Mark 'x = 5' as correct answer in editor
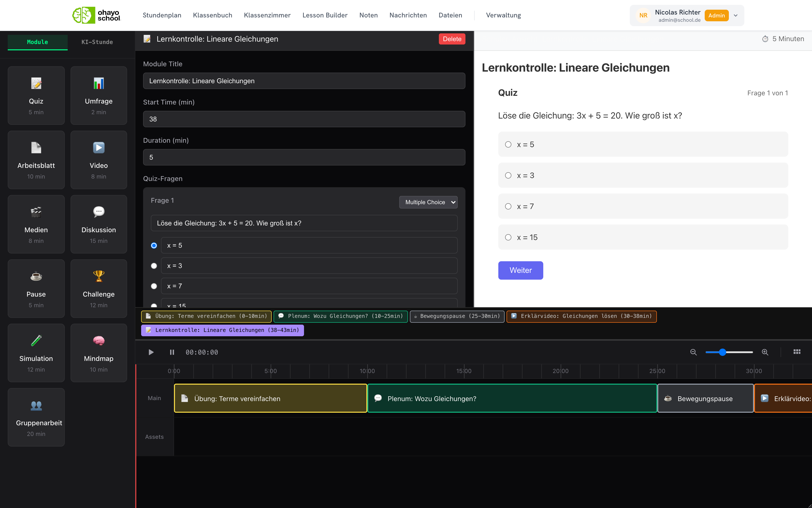 pos(154,246)
